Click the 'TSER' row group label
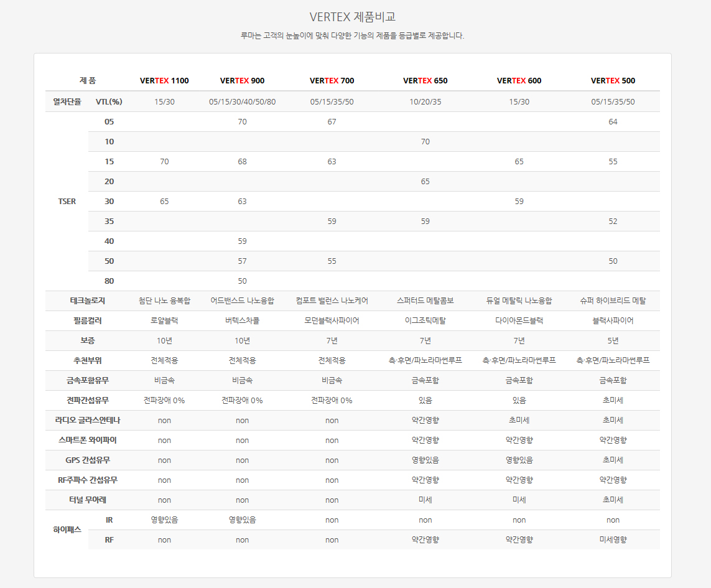 (x=67, y=201)
